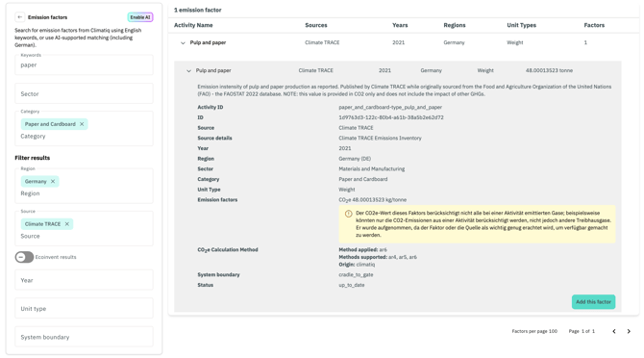Screen dimensions: 644x358
Task: Collapse the inner Pulp and paper factor details
Action: [x=188, y=70]
